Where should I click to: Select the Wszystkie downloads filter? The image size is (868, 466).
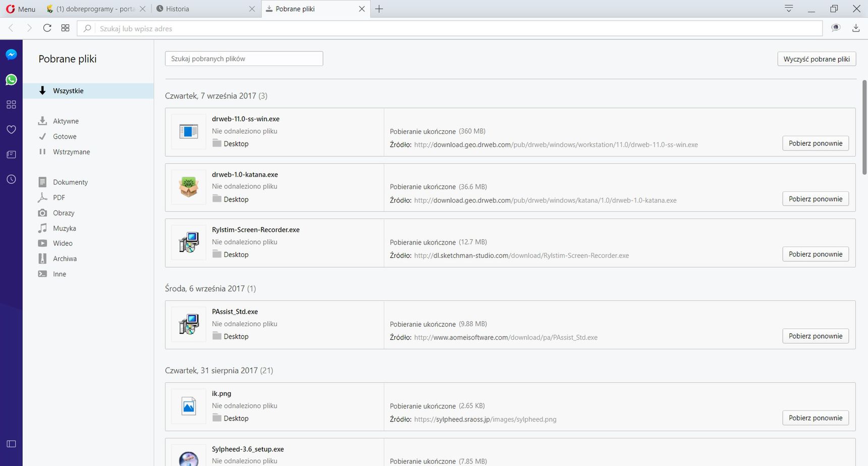88,91
